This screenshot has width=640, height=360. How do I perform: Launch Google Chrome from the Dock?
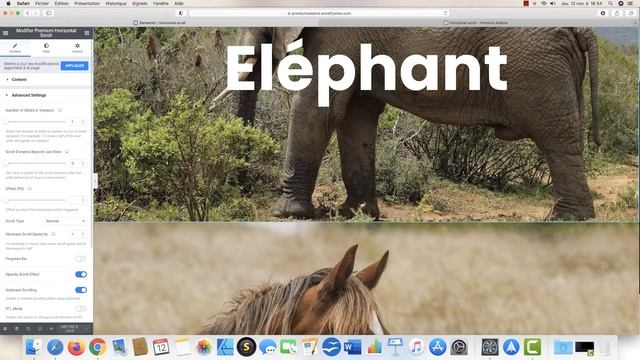(98, 347)
